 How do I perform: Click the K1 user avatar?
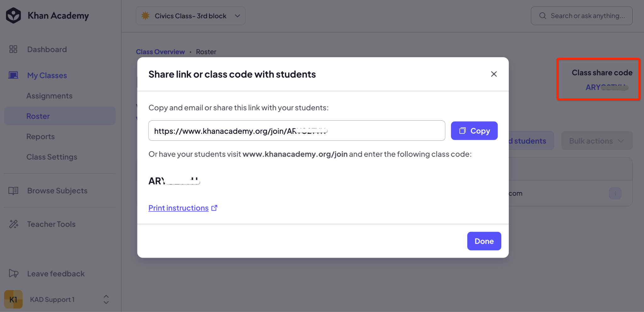click(13, 299)
